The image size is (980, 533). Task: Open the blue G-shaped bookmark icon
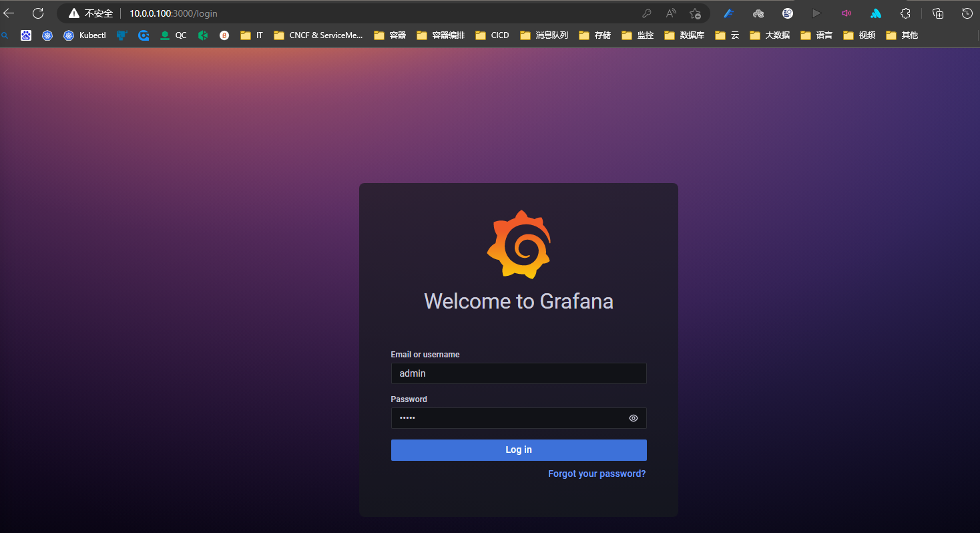point(144,35)
